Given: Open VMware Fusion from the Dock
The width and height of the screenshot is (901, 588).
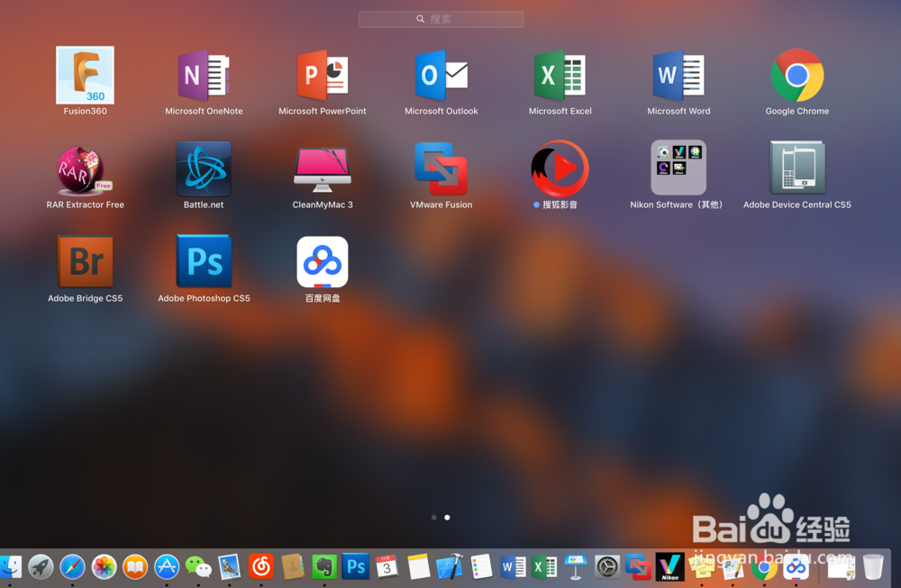Looking at the screenshot, I should pos(638,566).
